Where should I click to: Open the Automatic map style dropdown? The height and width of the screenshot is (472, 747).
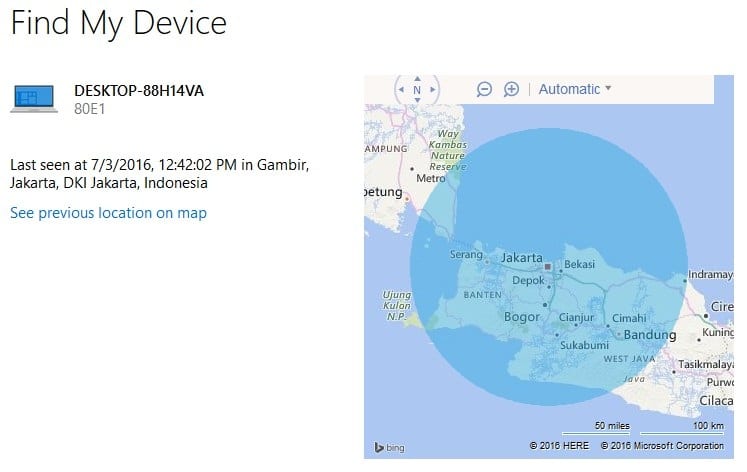[575, 89]
